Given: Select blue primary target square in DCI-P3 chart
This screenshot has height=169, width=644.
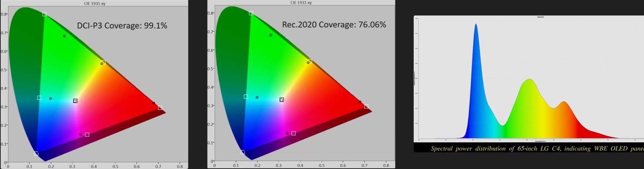Looking at the screenshot, I should click(36, 154).
